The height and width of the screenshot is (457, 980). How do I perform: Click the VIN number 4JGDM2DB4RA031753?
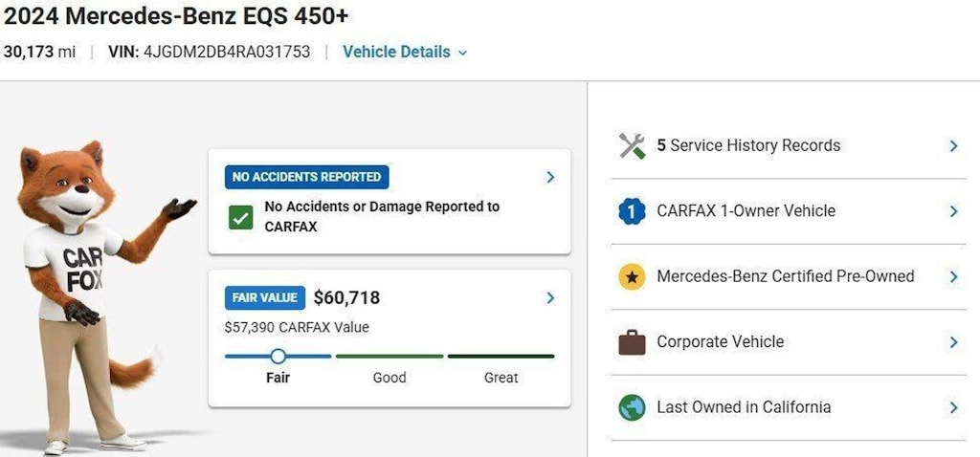[227, 52]
